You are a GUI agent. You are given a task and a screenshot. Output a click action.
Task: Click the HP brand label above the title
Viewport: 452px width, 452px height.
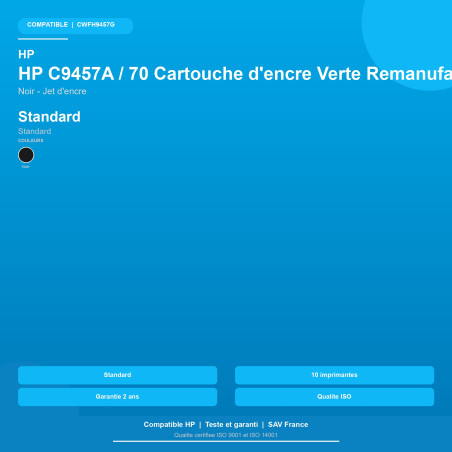pos(26,54)
